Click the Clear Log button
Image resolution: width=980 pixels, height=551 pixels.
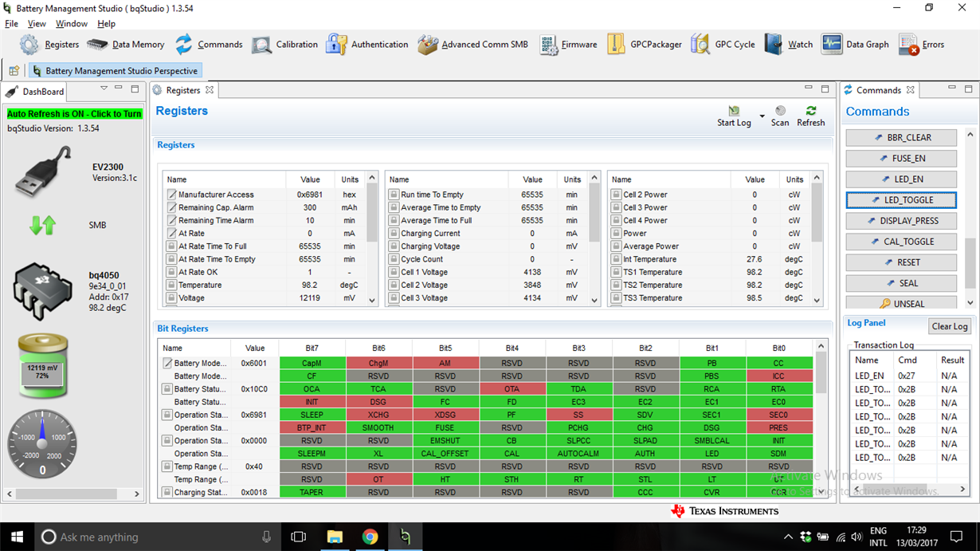tap(950, 326)
